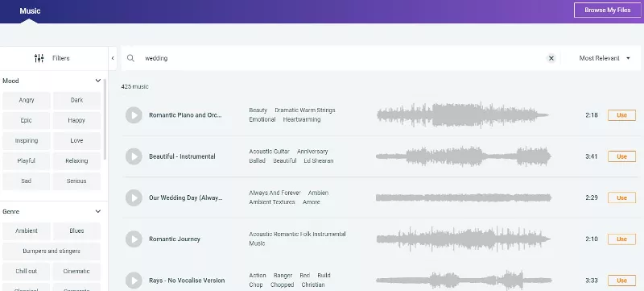
Task: Seek within Beautiful - Instrumental waveform
Action: click(x=463, y=156)
